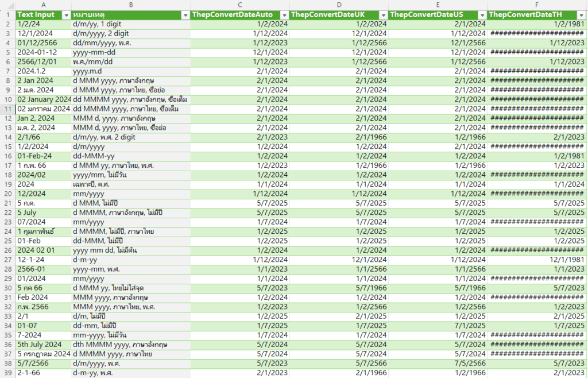
Task: Select column C by its header letter
Action: tap(240, 5)
